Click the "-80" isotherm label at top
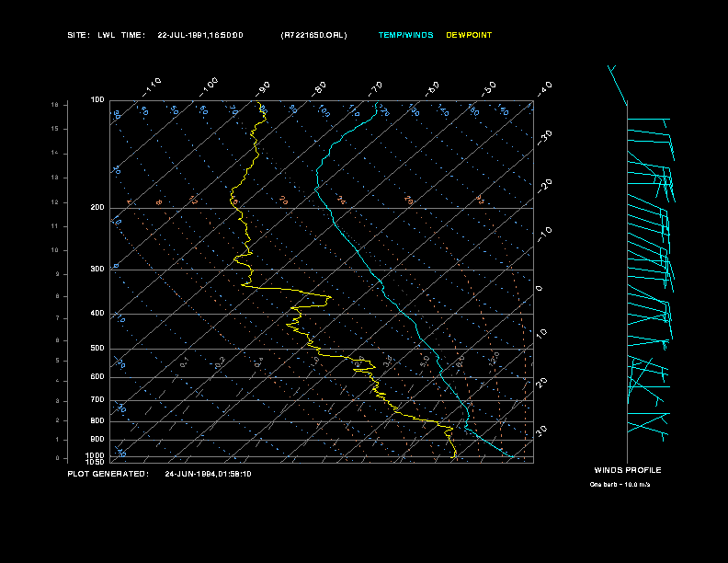The height and width of the screenshot is (563, 728). click(319, 88)
